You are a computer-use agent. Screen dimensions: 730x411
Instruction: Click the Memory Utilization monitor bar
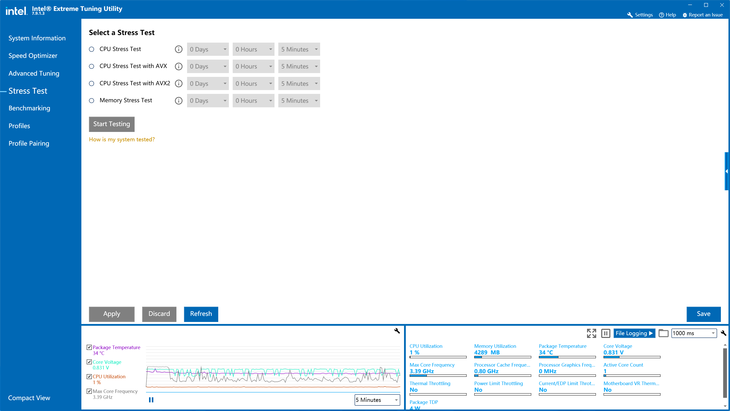click(502, 357)
